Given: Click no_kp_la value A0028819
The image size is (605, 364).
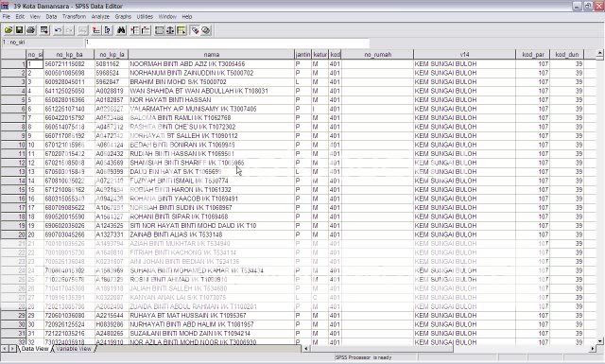Looking at the screenshot, I should (x=112, y=91).
